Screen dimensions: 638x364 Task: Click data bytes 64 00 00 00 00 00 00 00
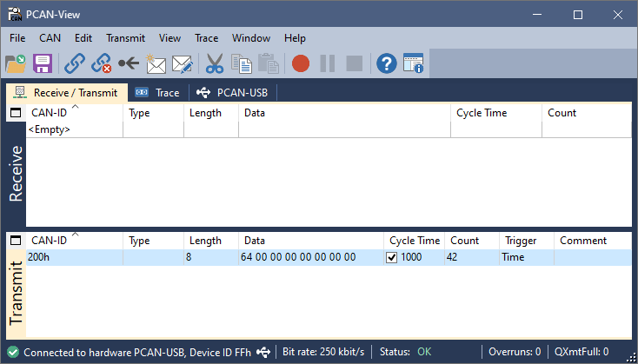click(x=298, y=257)
